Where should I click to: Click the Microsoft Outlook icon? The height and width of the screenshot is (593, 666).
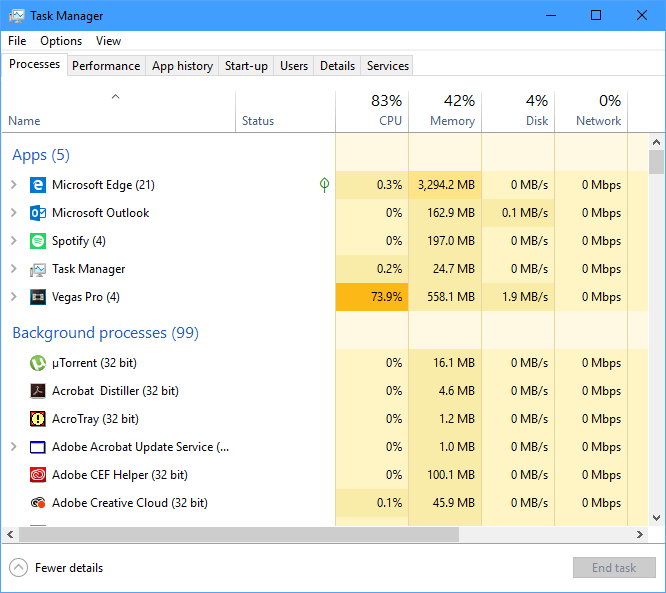(38, 213)
